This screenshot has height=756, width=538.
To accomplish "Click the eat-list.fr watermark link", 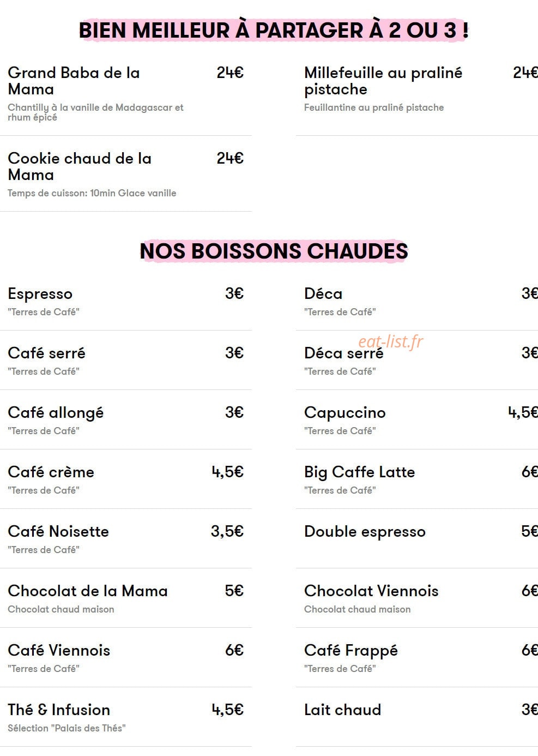I will tap(391, 341).
